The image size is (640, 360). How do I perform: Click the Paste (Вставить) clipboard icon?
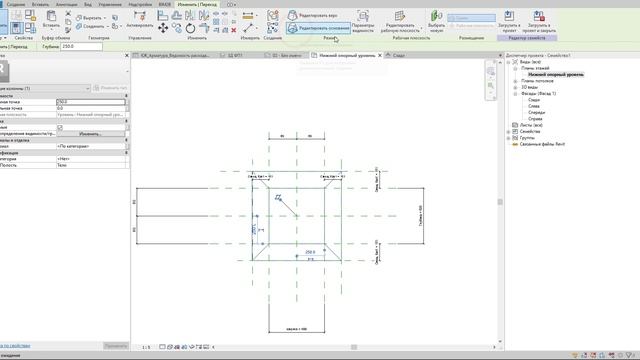[x=51, y=16]
